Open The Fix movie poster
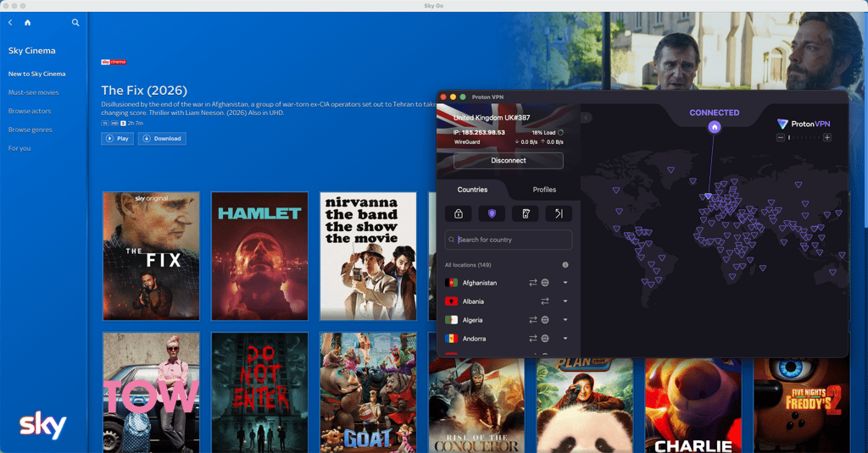The height and width of the screenshot is (453, 868). point(151,256)
